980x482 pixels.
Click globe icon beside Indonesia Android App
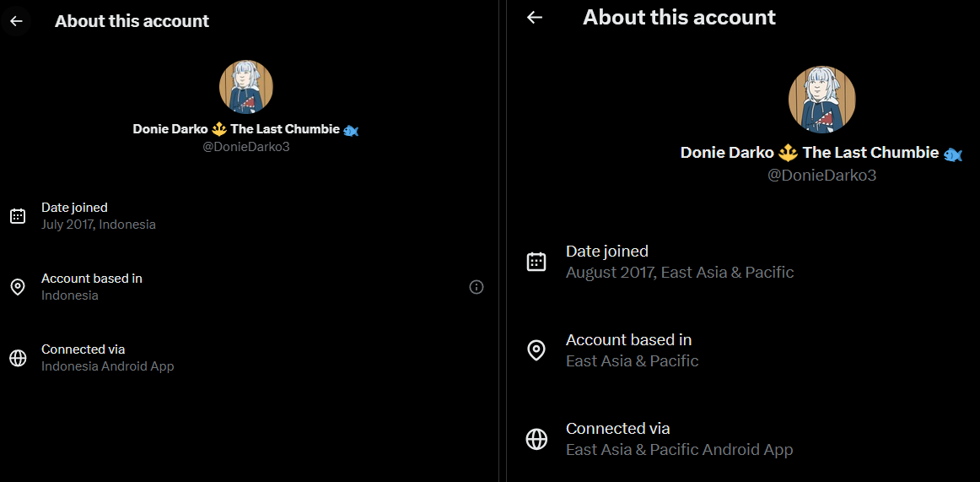point(18,358)
